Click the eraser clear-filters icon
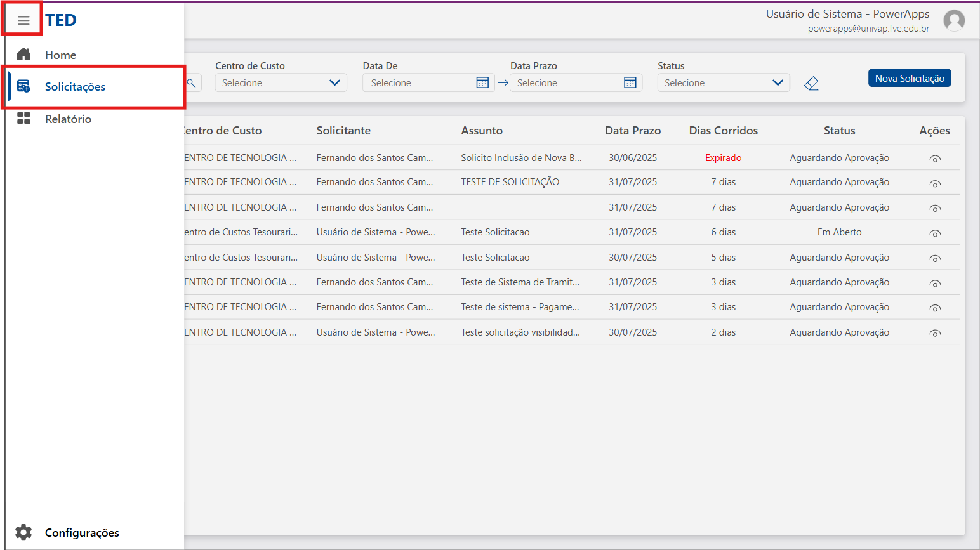 pos(811,84)
